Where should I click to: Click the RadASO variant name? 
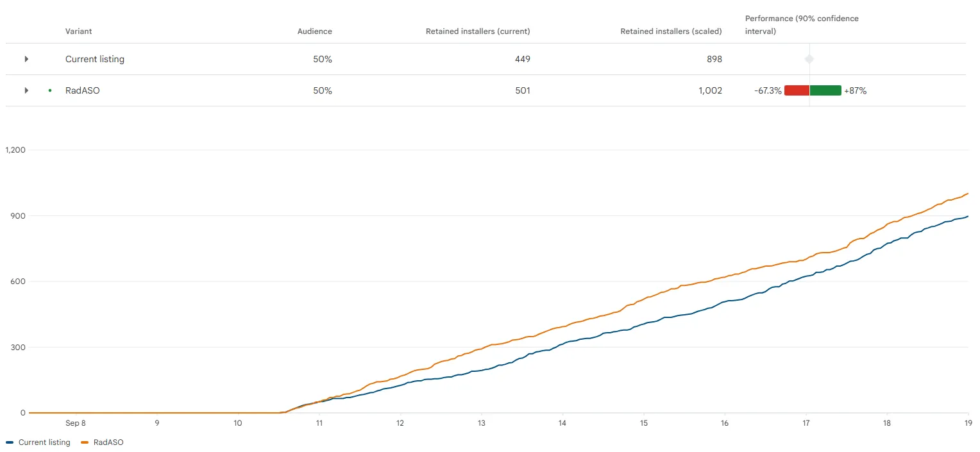click(83, 90)
